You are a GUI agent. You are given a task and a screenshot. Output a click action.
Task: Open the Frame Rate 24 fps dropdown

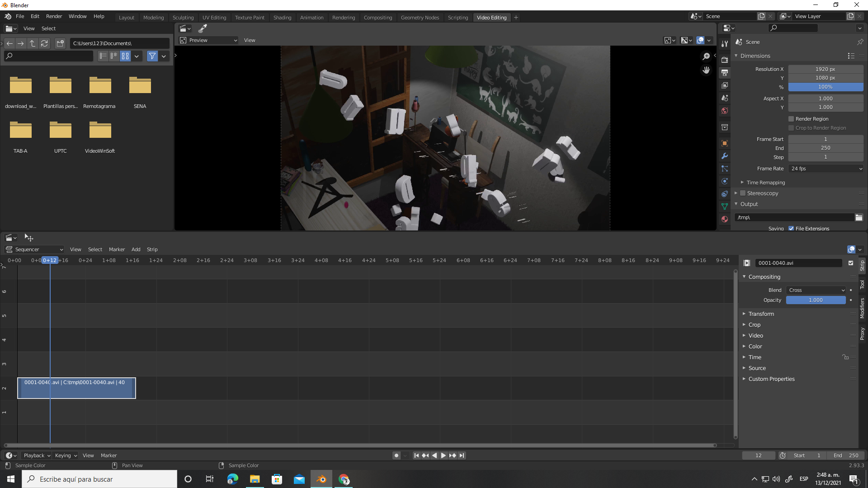click(826, 169)
